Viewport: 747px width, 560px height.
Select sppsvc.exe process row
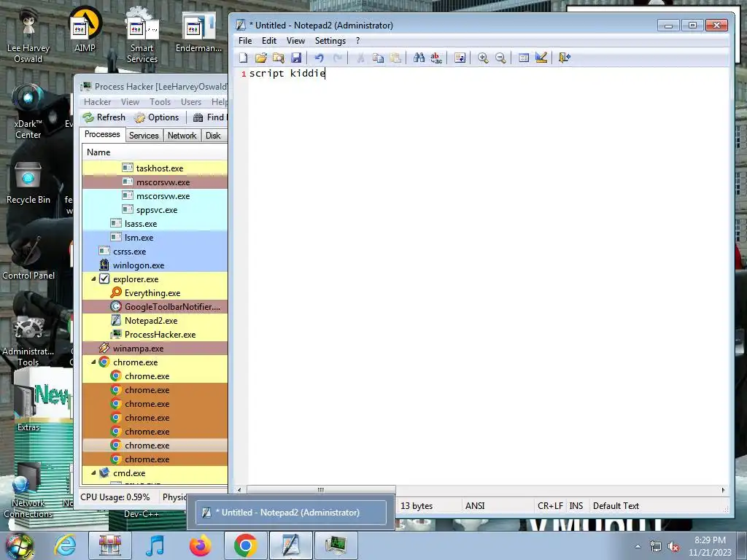[155, 209]
